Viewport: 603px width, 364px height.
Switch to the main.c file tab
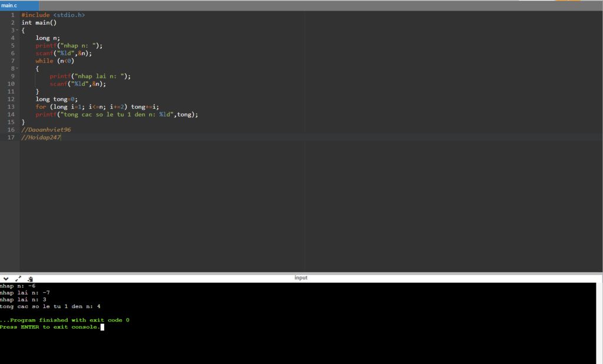19,5
